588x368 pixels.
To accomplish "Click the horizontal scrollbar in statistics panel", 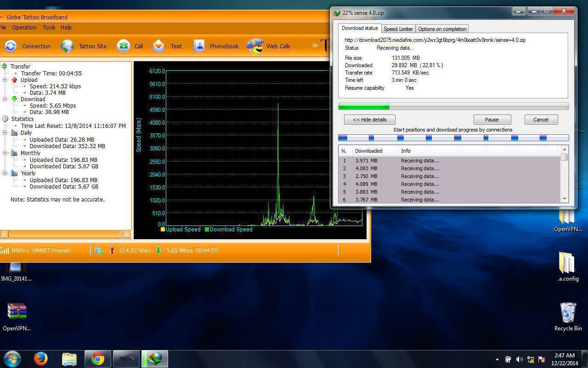I will tap(66, 234).
